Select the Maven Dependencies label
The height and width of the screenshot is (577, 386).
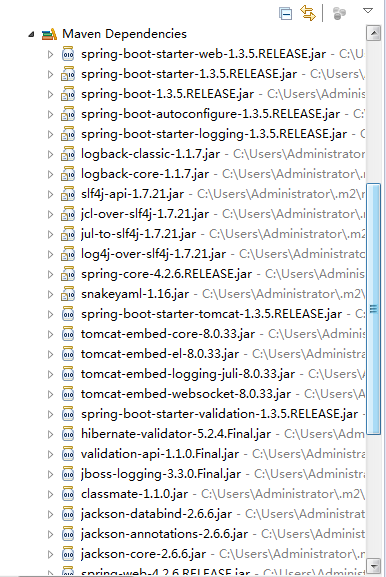tap(125, 34)
